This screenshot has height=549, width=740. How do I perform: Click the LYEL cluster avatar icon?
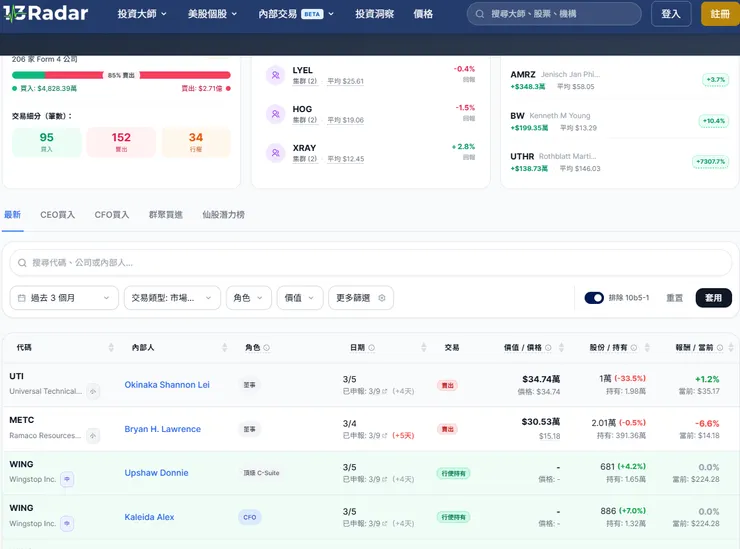(276, 75)
